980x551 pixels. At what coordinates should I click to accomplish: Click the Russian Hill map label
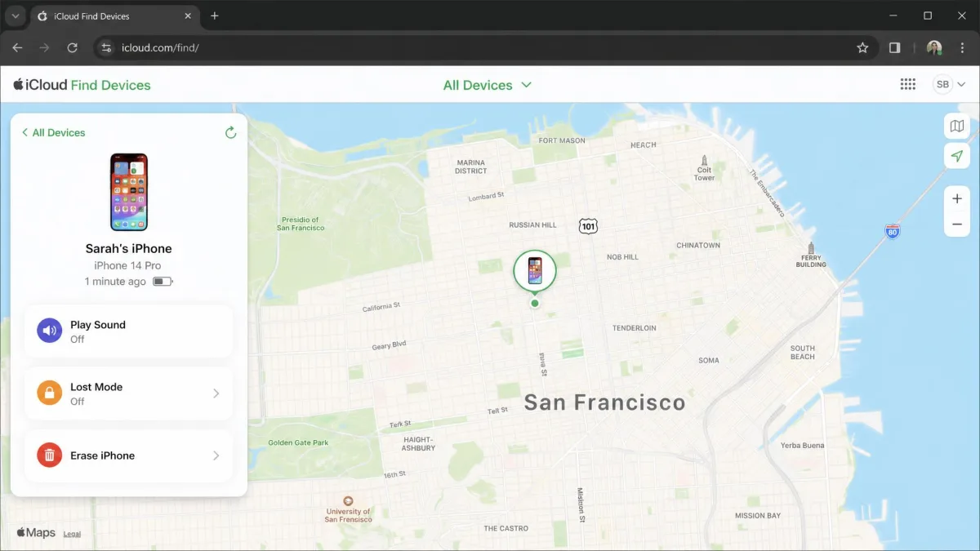point(532,224)
